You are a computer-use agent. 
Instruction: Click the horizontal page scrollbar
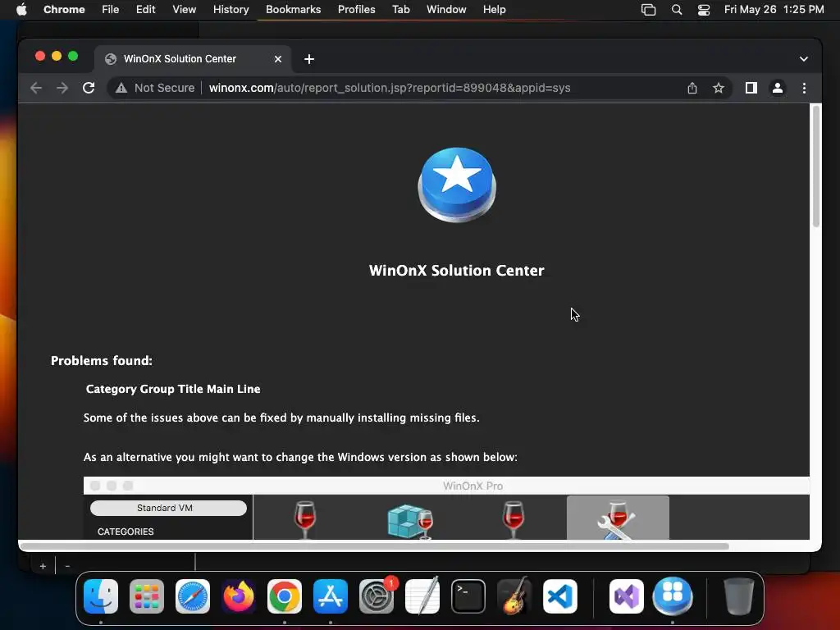coord(374,546)
